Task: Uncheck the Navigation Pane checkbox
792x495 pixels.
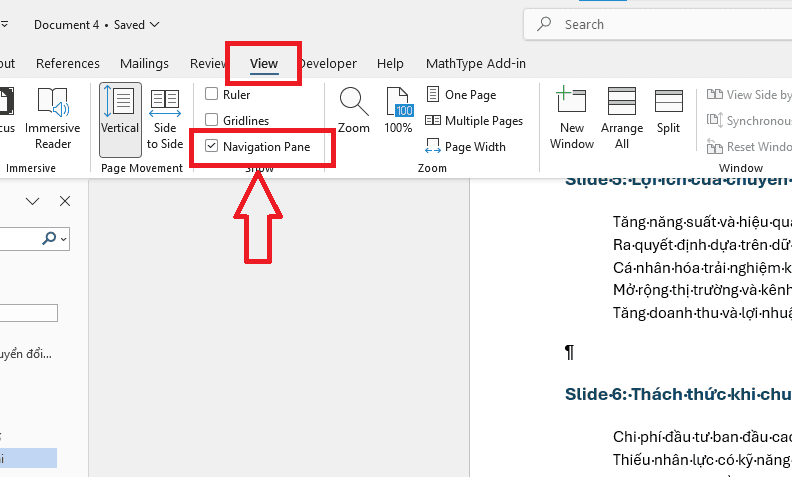Action: (212, 146)
